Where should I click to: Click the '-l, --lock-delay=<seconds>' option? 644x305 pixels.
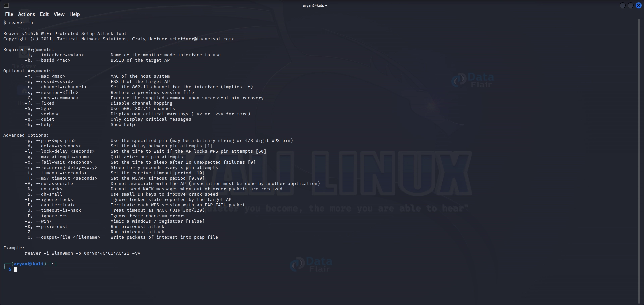coord(60,151)
